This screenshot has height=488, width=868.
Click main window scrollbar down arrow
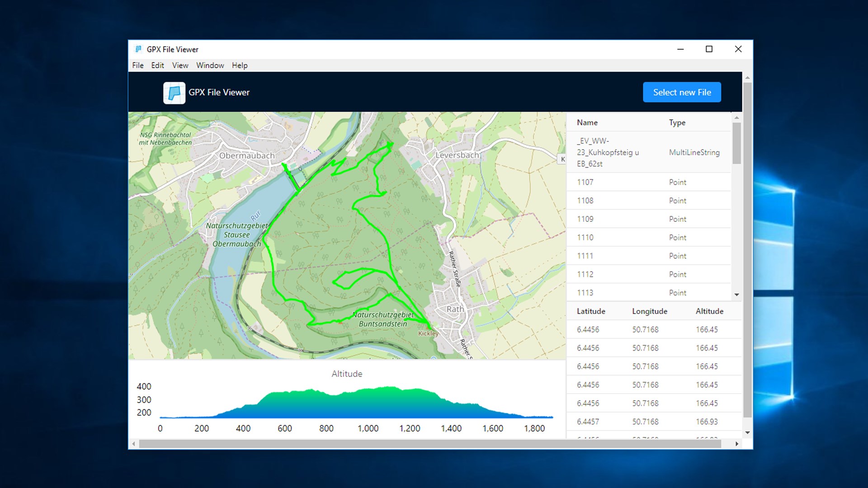click(747, 432)
